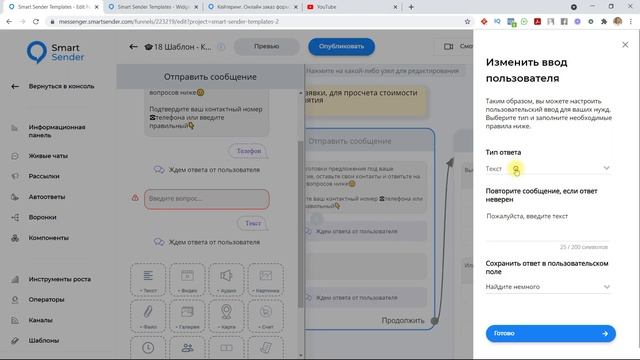
Task: Close the Изменить ввод пользователя panel
Action: pos(625,44)
